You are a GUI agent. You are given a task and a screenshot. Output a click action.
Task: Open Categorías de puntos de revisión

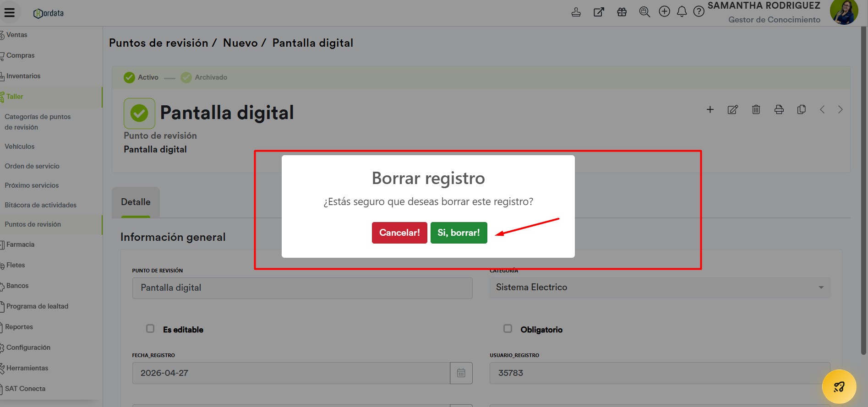coord(38,122)
